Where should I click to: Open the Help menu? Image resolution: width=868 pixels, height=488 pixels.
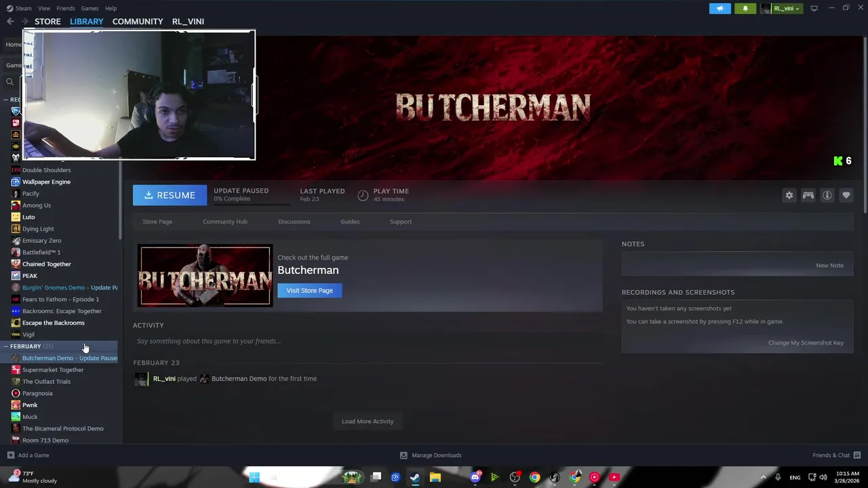tap(111, 8)
